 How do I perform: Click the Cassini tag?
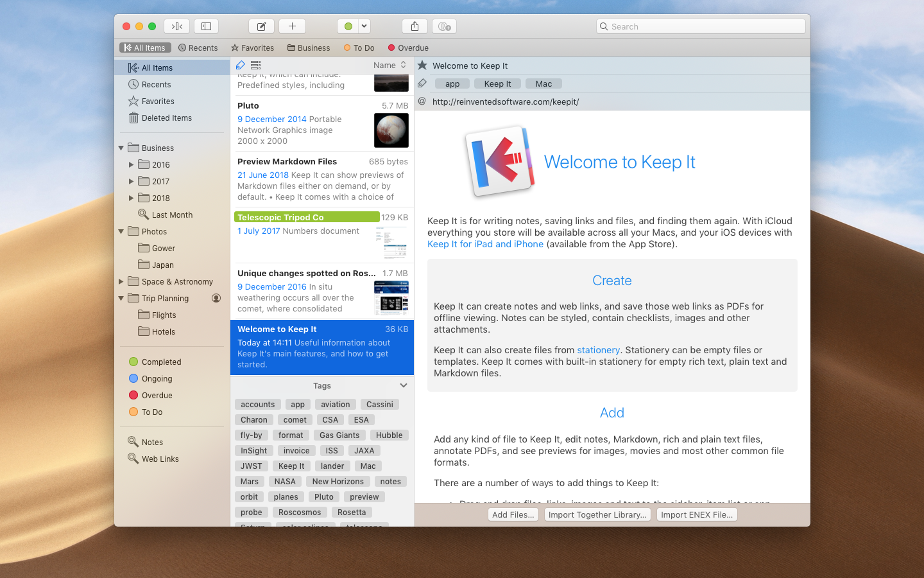point(380,404)
